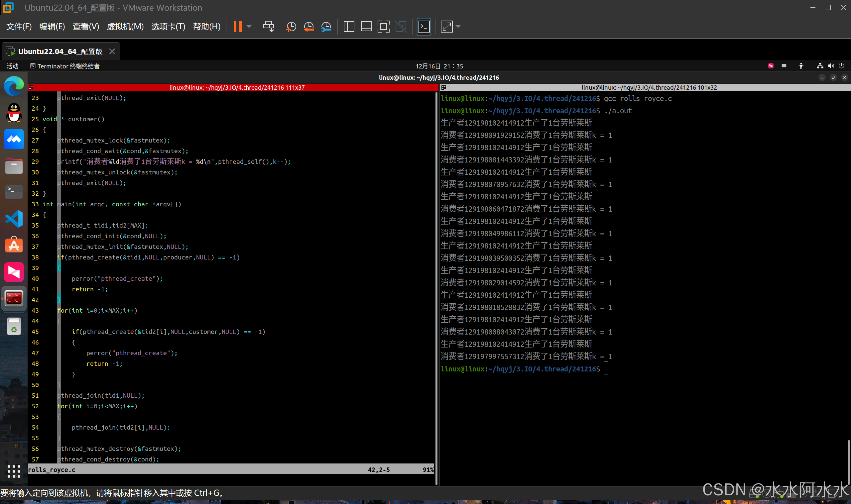851x504 pixels.
Task: Open Microsoft Edge from the dock
Action: (14, 86)
